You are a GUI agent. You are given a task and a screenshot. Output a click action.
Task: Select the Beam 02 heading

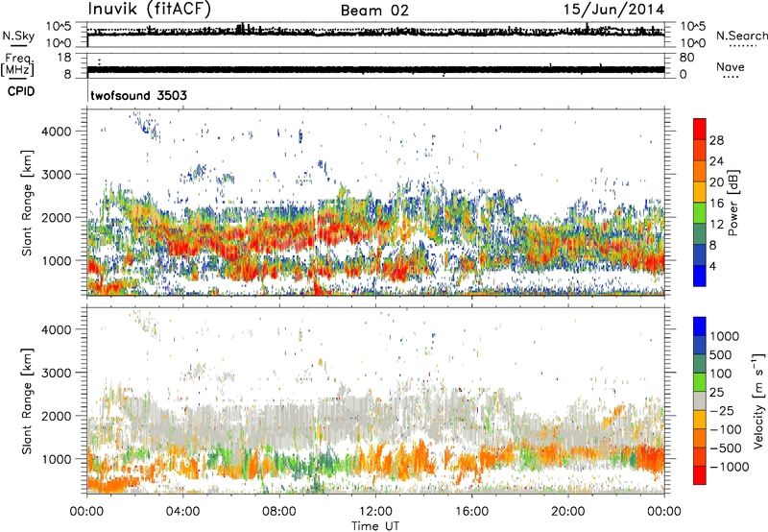click(x=374, y=11)
